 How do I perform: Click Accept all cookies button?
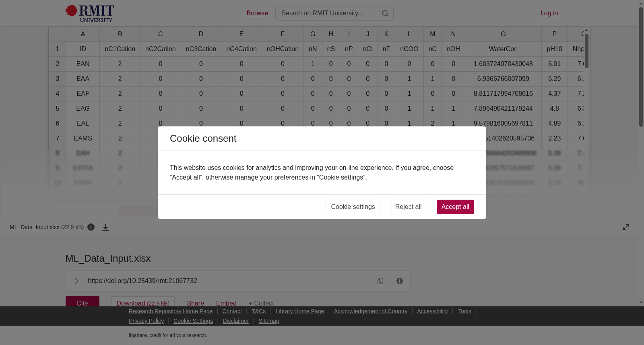[x=455, y=207]
